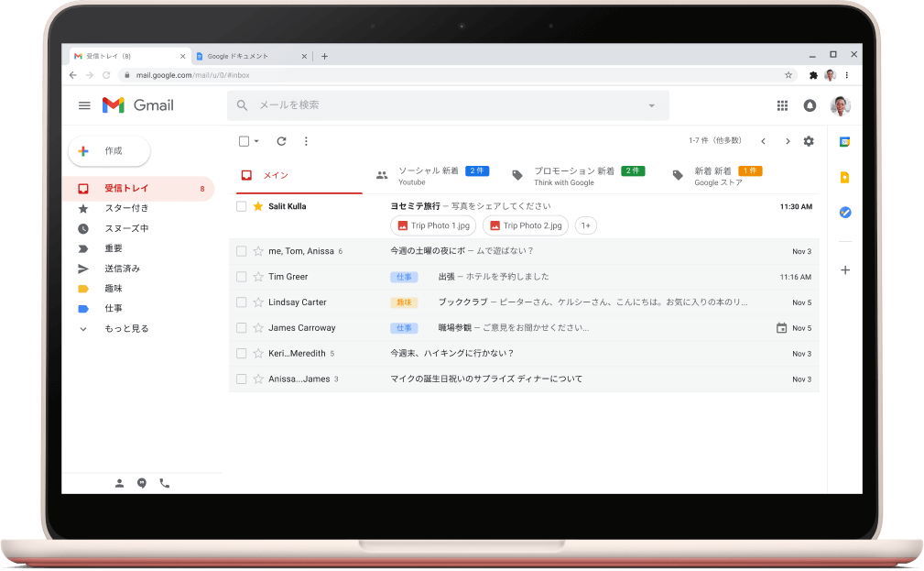Open the main menu hamburger icon
This screenshot has width=924, height=571.
84,105
